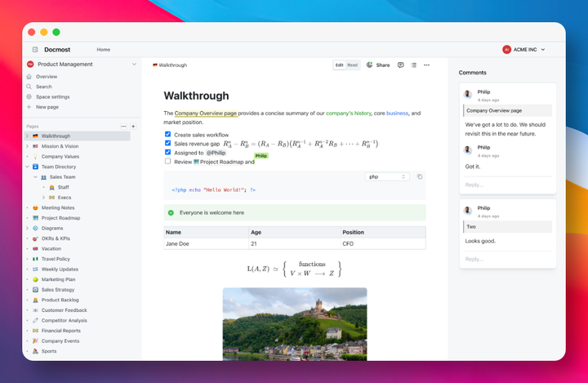Viewport: 588px width, 383px height.
Task: Click the Competitor Analysis link icon
Action: [x=35, y=320]
